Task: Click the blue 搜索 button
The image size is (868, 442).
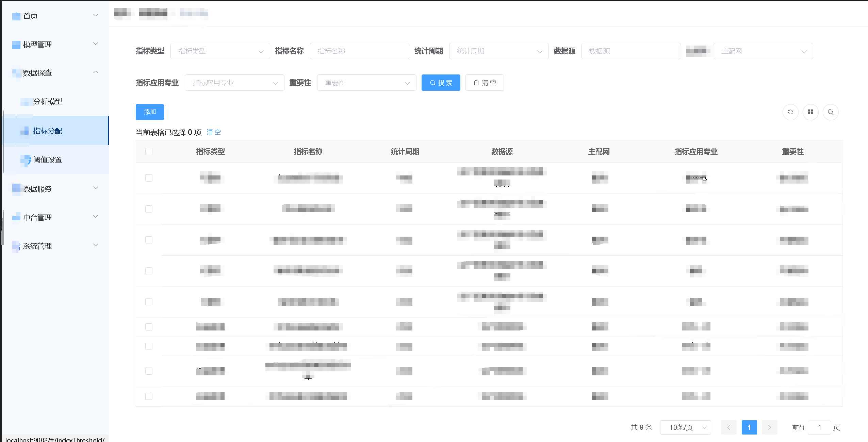Action: tap(441, 83)
